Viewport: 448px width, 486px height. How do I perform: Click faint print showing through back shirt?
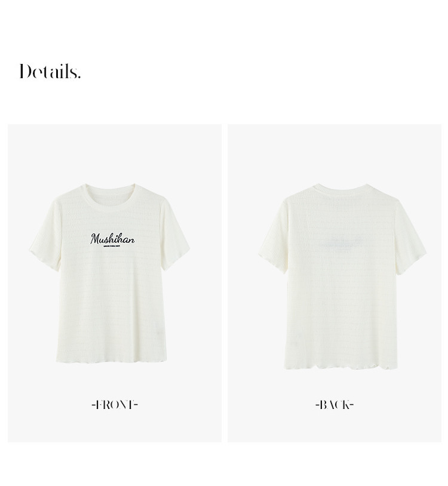[341, 242]
